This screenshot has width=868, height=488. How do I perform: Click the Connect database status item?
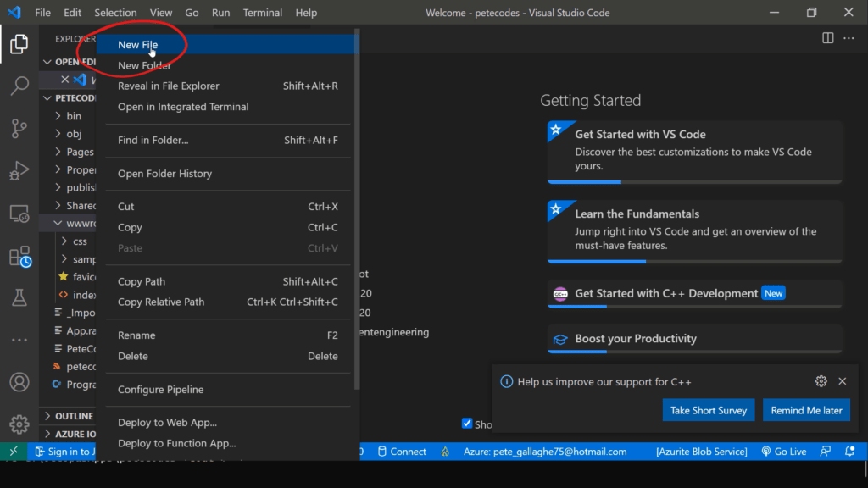[x=402, y=452]
